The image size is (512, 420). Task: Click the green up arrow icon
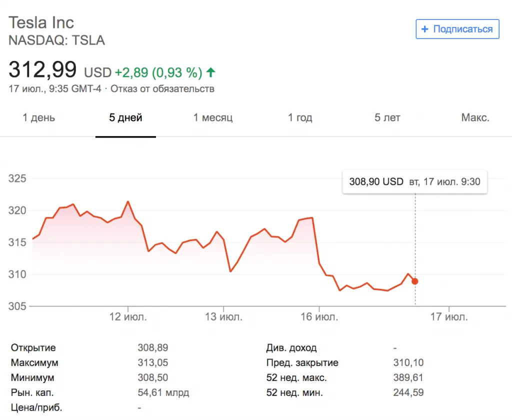click(x=210, y=72)
